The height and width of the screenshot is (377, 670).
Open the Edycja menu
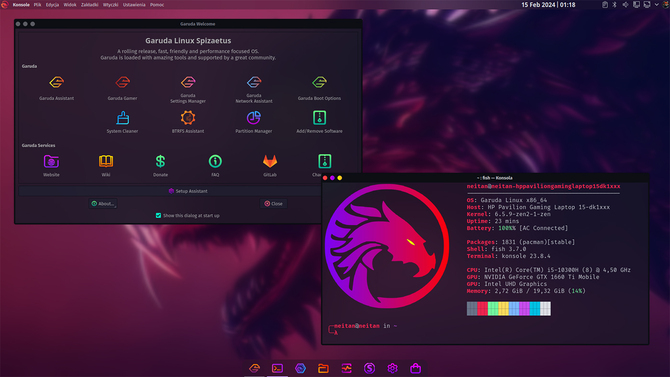[x=52, y=5]
